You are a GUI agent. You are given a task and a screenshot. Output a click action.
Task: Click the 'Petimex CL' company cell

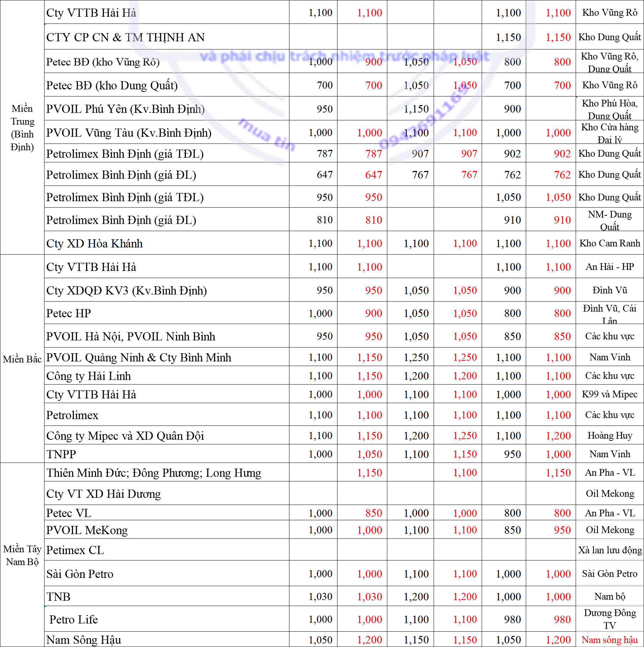[167, 550]
